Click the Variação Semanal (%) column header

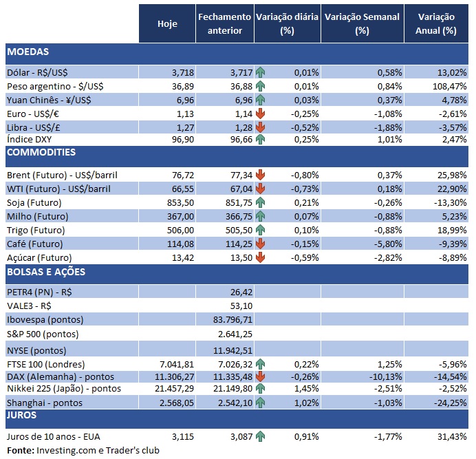(362, 24)
